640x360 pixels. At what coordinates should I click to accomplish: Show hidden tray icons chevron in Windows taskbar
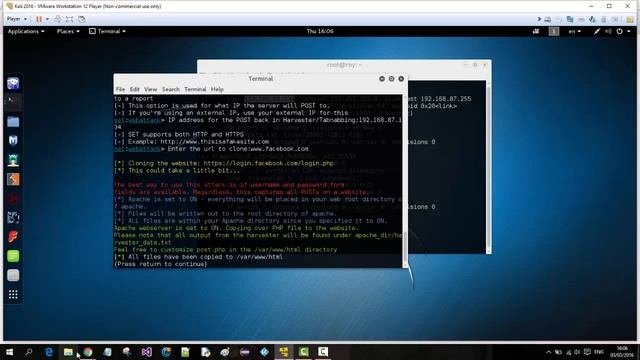(548, 352)
